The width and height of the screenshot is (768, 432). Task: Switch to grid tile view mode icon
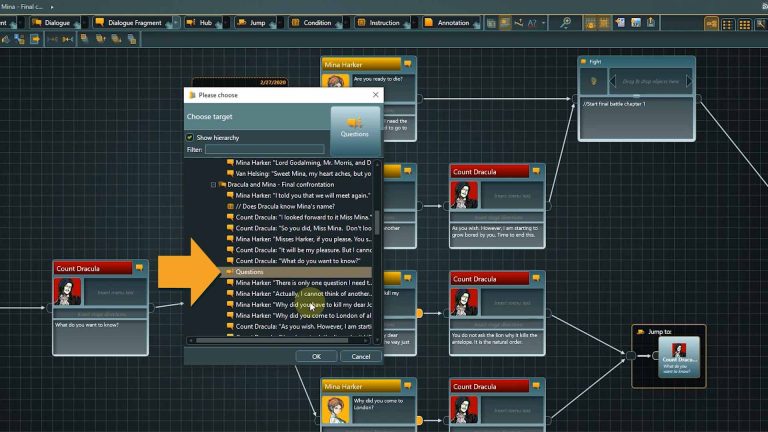click(744, 24)
